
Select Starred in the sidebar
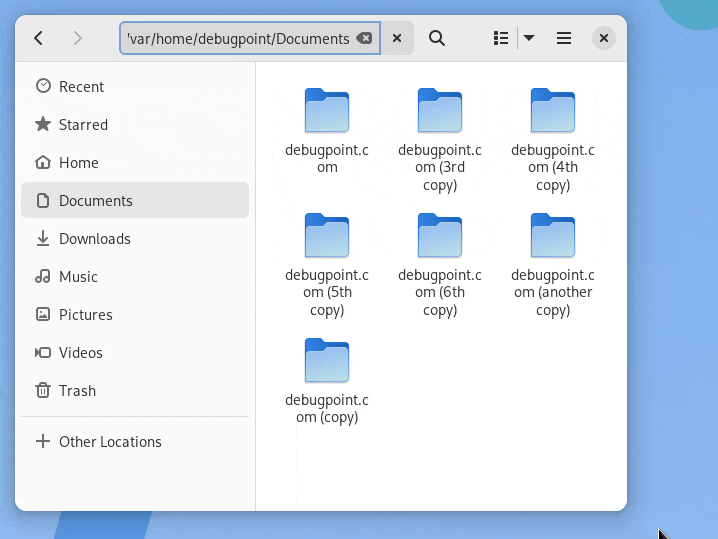point(83,125)
